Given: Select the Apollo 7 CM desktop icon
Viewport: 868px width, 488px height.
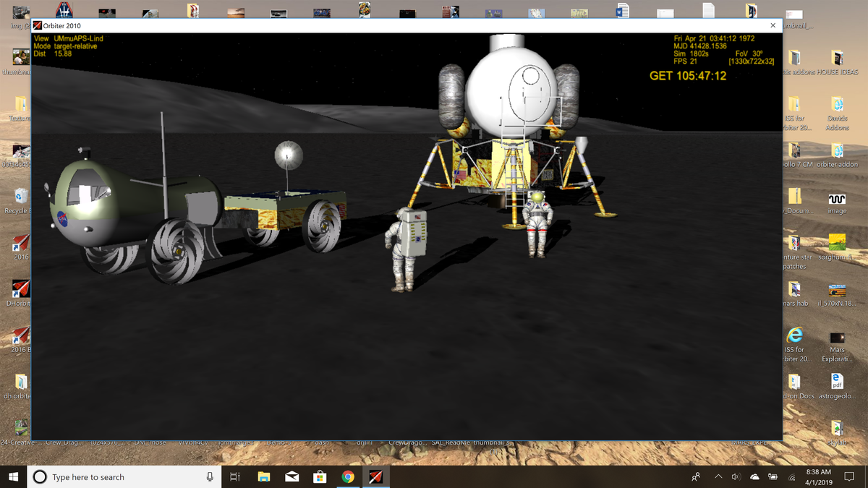Looking at the screenshot, I should (x=794, y=155).
